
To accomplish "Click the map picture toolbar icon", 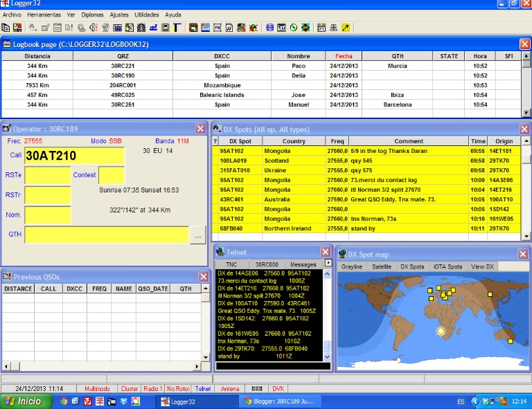I will coord(205,28).
